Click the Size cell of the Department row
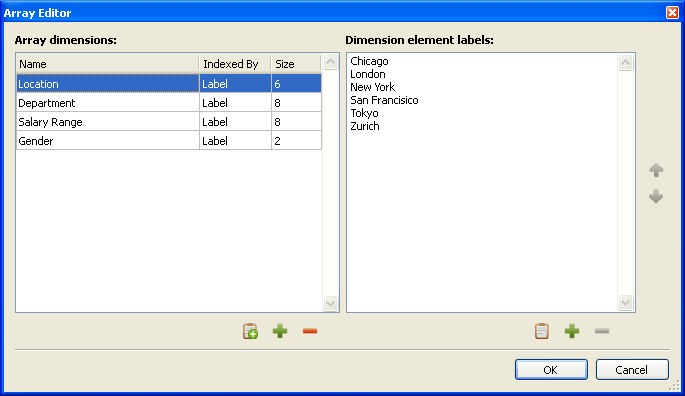 (x=297, y=103)
